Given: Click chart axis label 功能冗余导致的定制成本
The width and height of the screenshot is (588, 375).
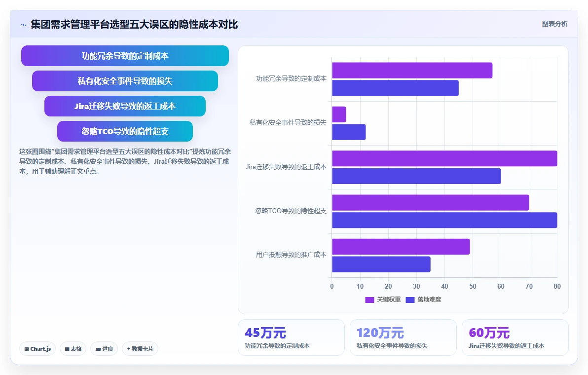Looking at the screenshot, I should coord(291,79).
